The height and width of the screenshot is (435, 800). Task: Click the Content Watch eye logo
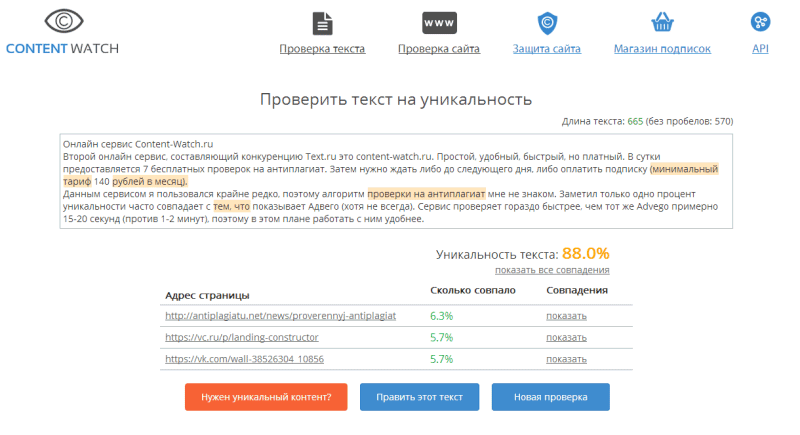click(65, 20)
